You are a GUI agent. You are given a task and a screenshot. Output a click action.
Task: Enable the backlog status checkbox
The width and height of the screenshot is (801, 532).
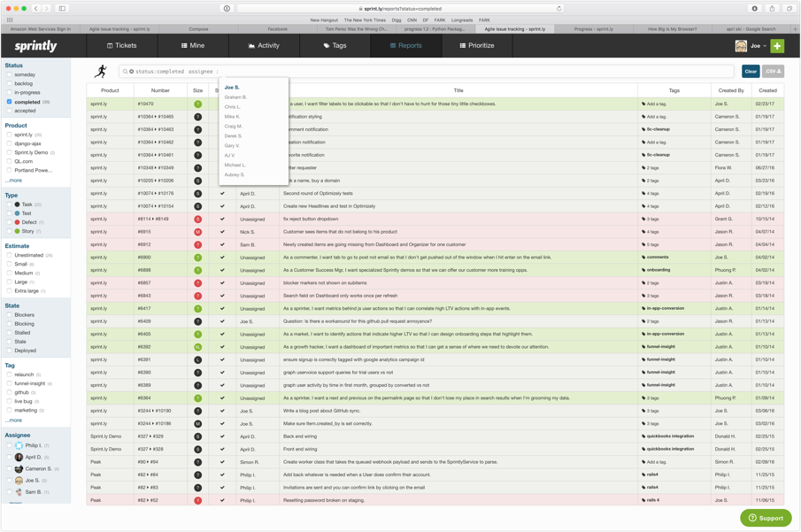10,84
